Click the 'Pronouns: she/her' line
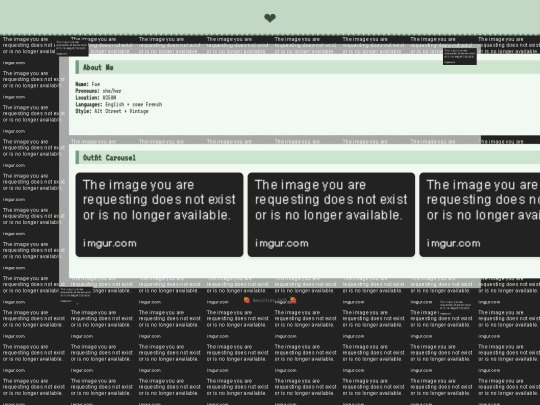This screenshot has width=540, height=405. coord(98,91)
